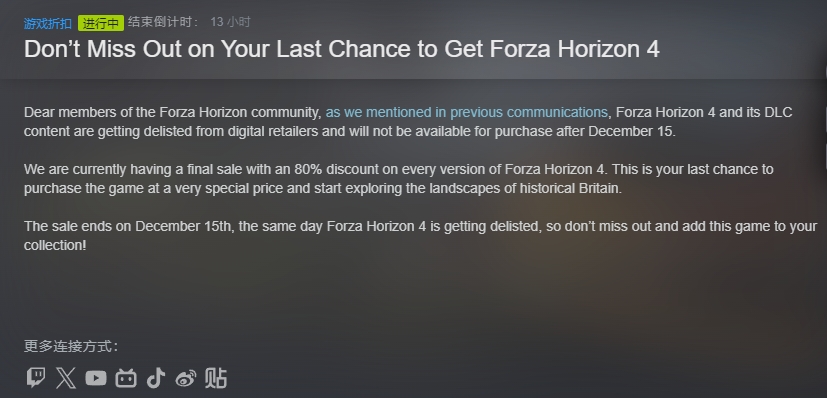
Task: Click the word 'collection!' at the end
Action: [55, 245]
